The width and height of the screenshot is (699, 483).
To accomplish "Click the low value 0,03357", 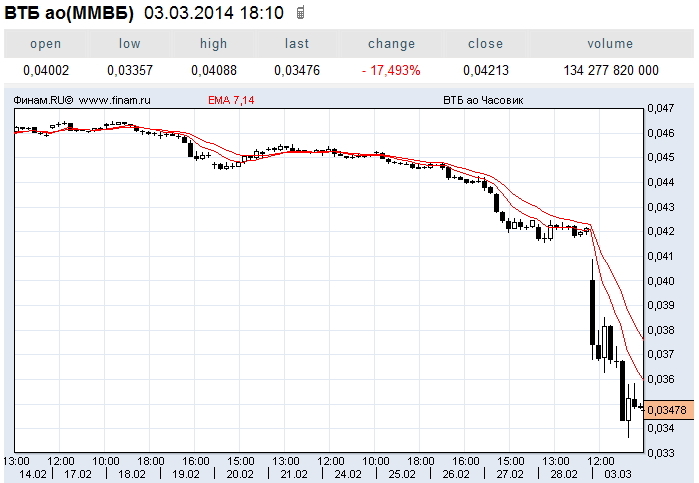I will tap(130, 70).
